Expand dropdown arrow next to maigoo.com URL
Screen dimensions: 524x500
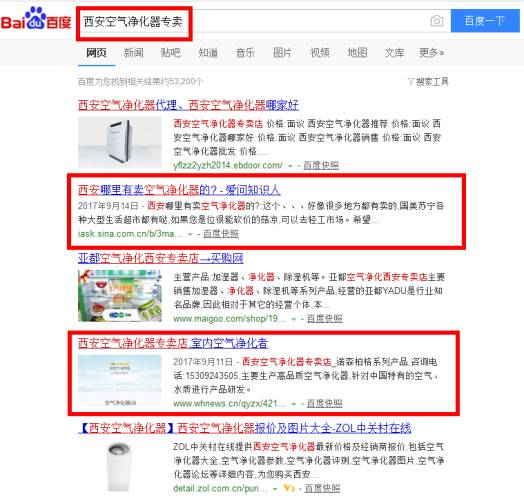click(294, 319)
